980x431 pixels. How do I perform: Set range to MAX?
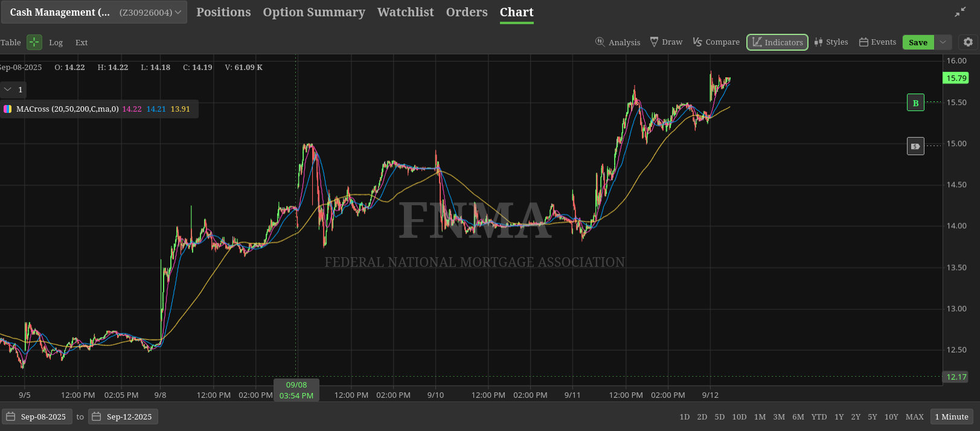tap(915, 417)
